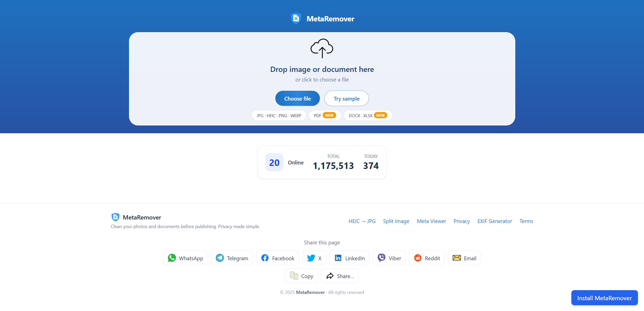Share the page via WhatsApp
The width and height of the screenshot is (644, 311).
point(185,258)
